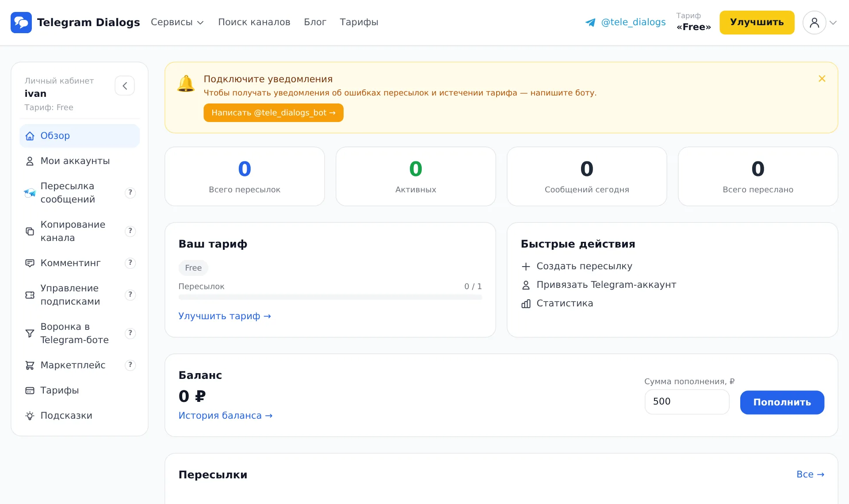Open Блог in the top menu

tap(315, 22)
